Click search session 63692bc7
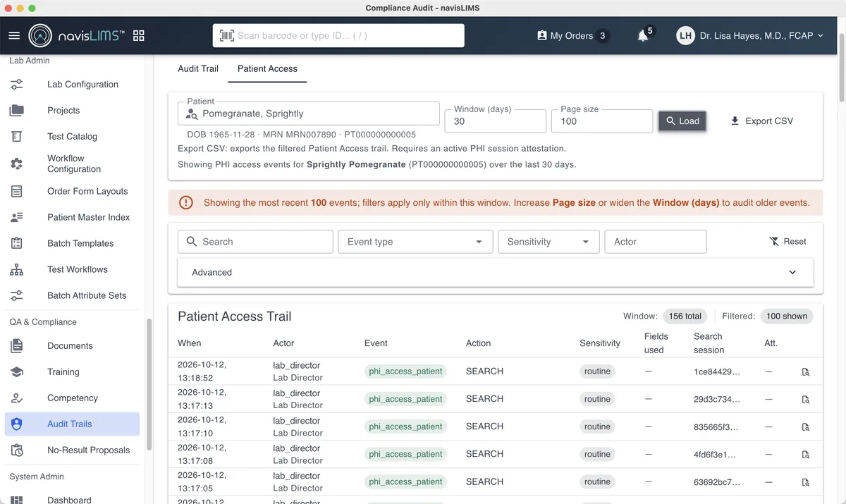This screenshot has width=846, height=504. 717,482
